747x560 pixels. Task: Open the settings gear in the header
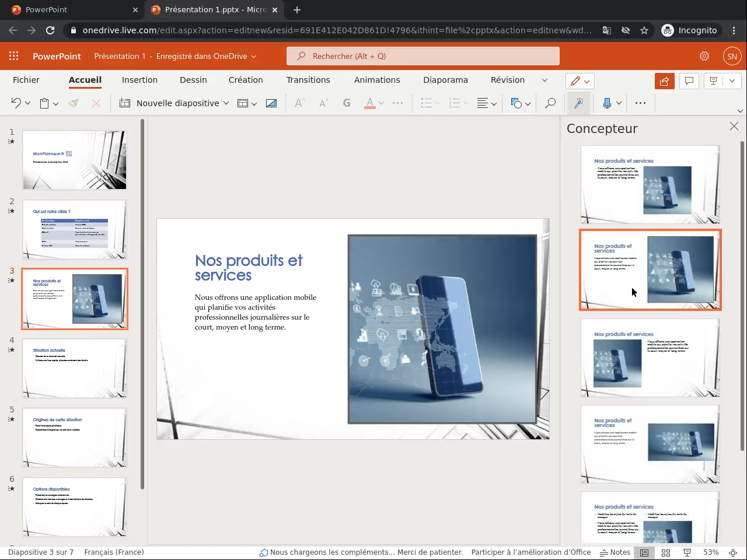pyautogui.click(x=704, y=56)
